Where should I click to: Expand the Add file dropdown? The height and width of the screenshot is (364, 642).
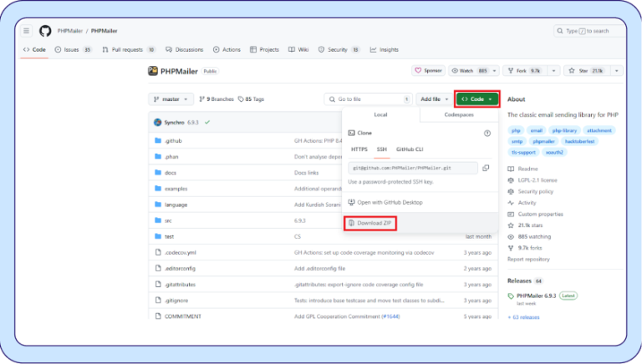433,99
